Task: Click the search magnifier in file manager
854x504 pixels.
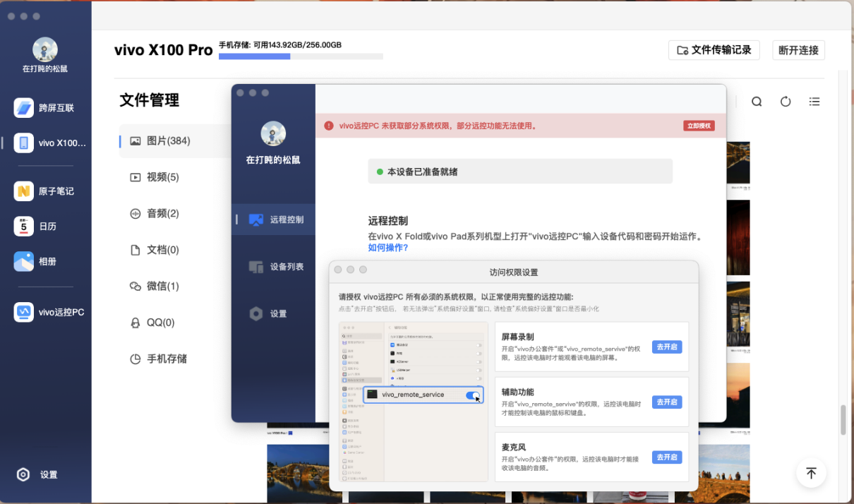Action: pyautogui.click(x=757, y=102)
